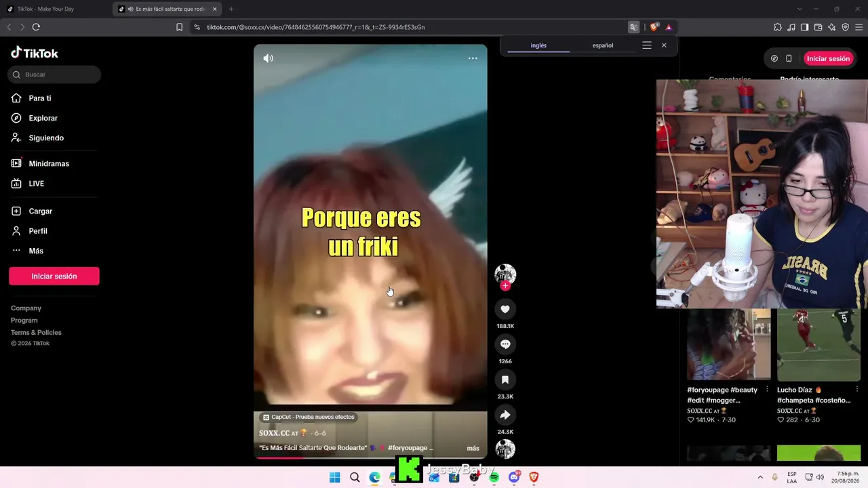Save the video with the bookmark icon
The height and width of the screenshot is (488, 868).
(505, 380)
